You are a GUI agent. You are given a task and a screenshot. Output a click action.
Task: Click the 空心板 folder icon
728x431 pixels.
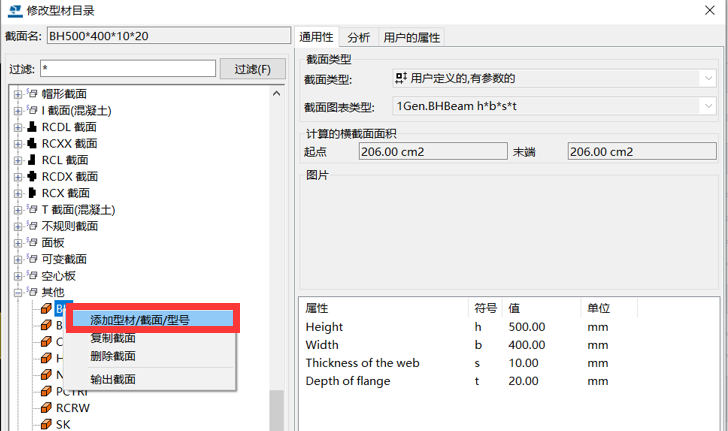(32, 275)
